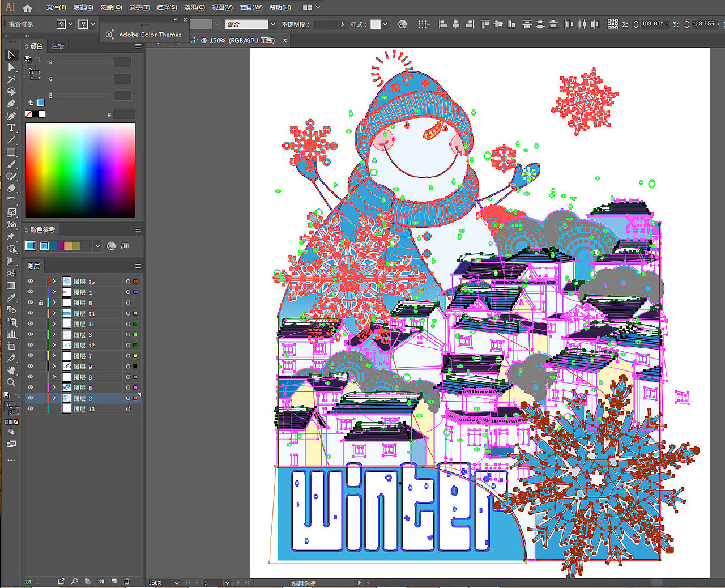Pick the Eyedropper tool
The width and height of the screenshot is (725, 588).
click(11, 297)
